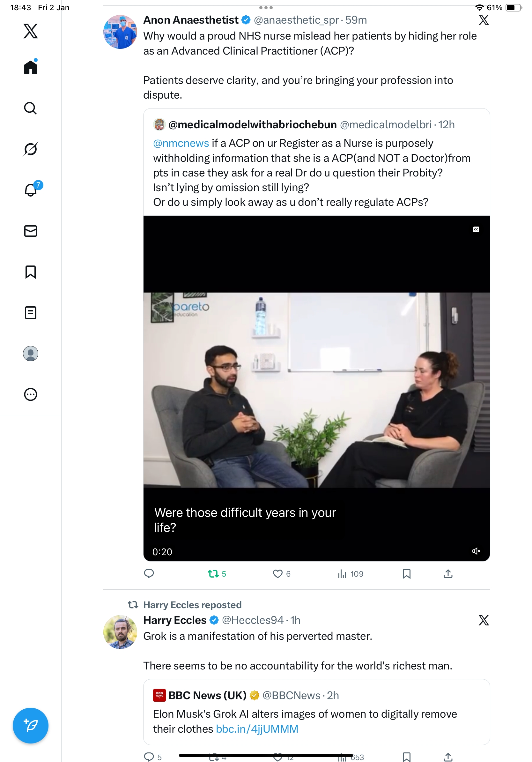Unmute the video with speaker icon

click(x=476, y=551)
